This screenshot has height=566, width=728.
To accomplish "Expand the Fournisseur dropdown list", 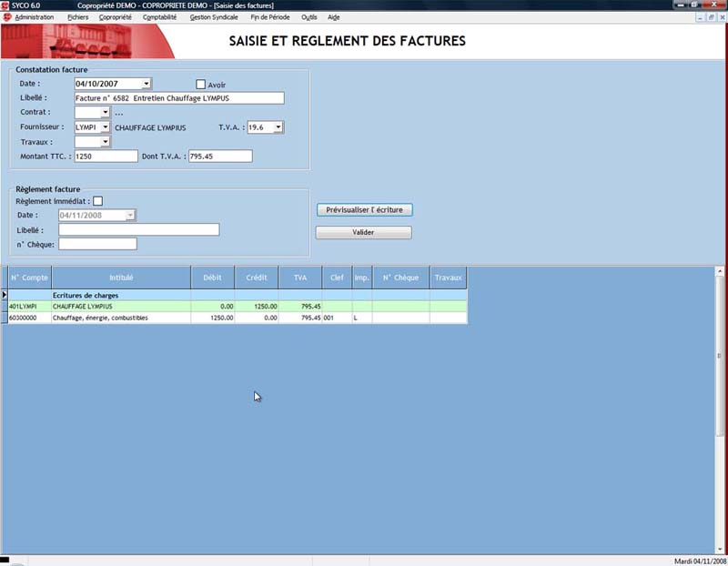I will (106, 127).
